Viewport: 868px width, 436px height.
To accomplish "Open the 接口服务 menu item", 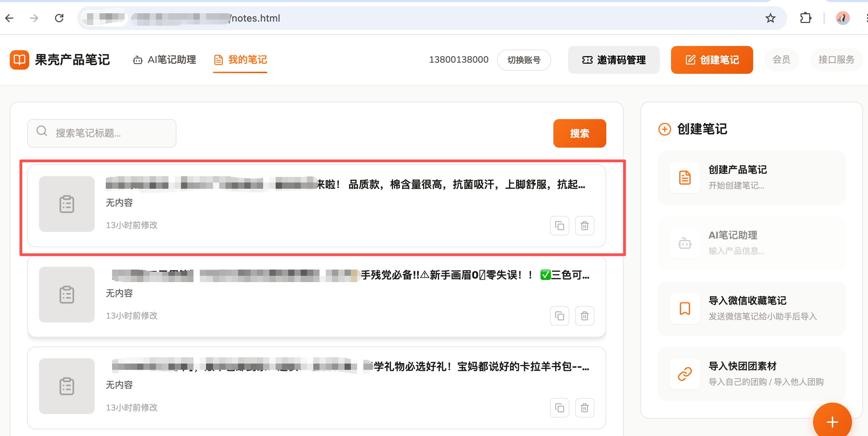I will tap(836, 60).
